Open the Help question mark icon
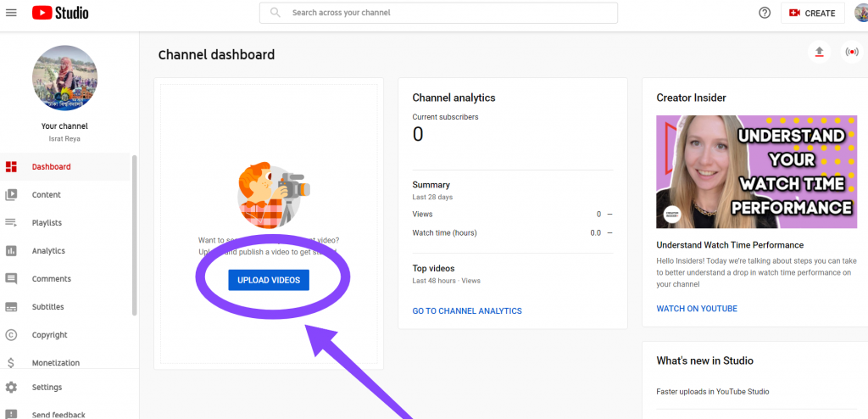868x419 pixels. click(x=764, y=13)
